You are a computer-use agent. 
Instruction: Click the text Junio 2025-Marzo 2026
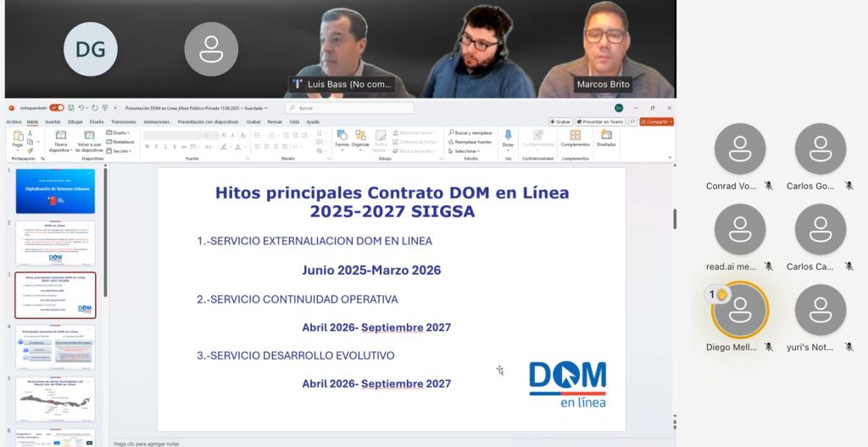pyautogui.click(x=371, y=271)
